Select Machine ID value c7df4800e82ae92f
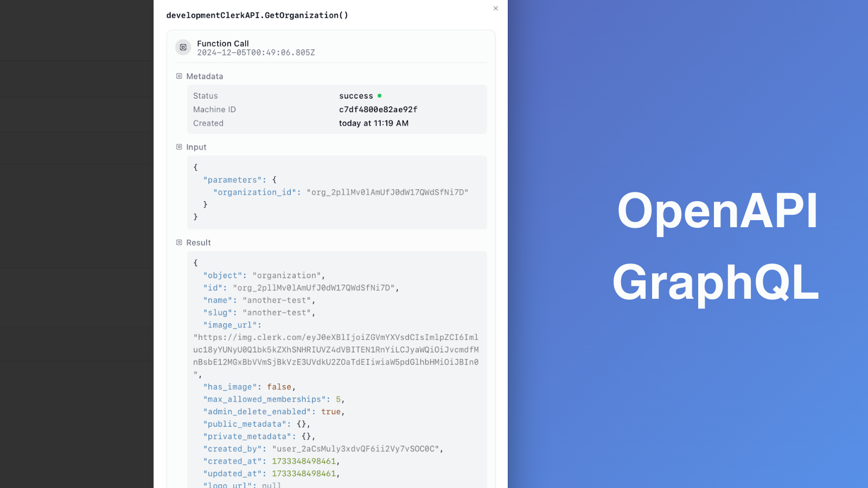The image size is (868, 488). [x=378, y=110]
